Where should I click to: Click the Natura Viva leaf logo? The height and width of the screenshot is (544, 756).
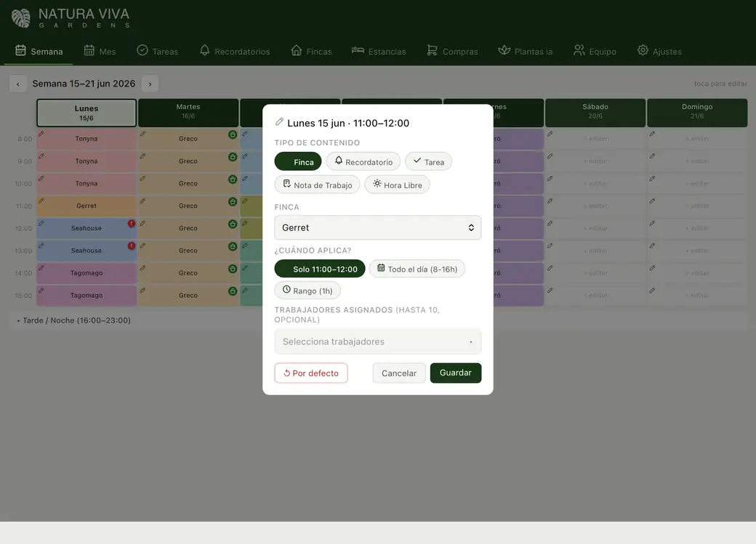[21, 18]
